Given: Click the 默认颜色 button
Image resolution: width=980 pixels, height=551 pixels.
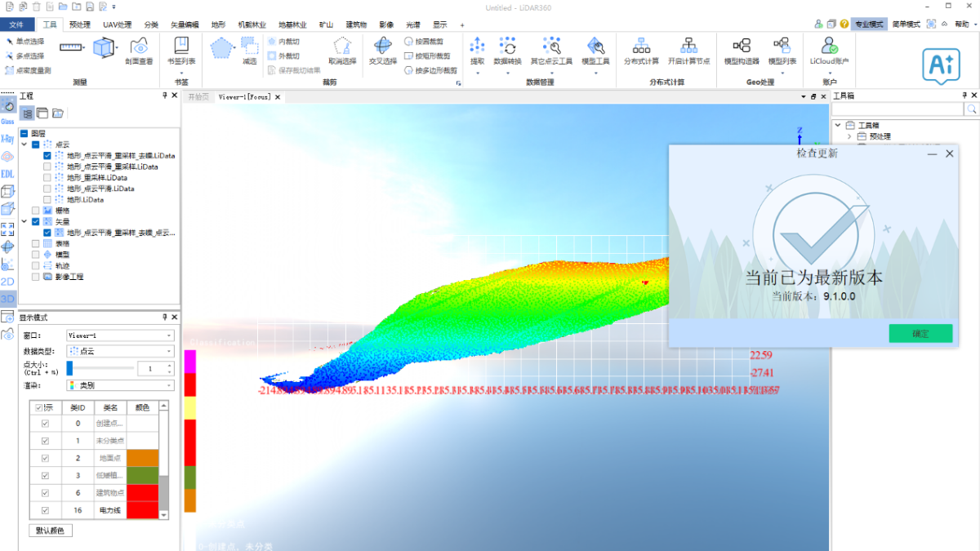Looking at the screenshot, I should pyautogui.click(x=51, y=531).
